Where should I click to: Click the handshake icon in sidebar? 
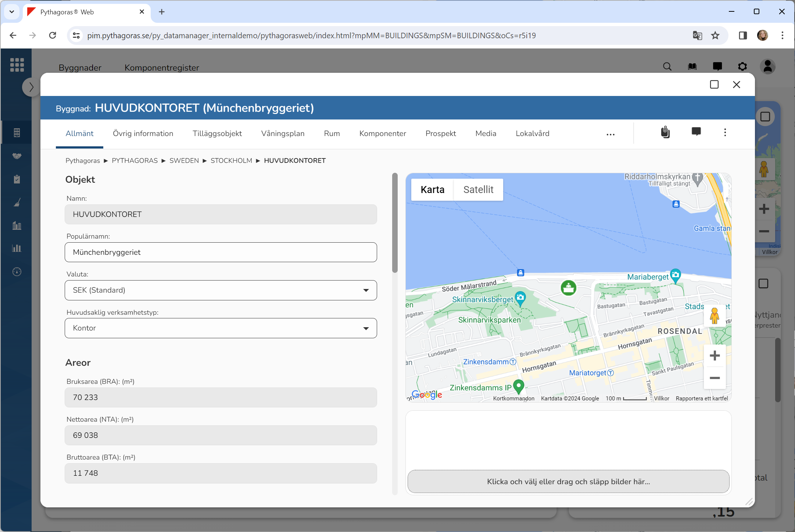pos(17,156)
